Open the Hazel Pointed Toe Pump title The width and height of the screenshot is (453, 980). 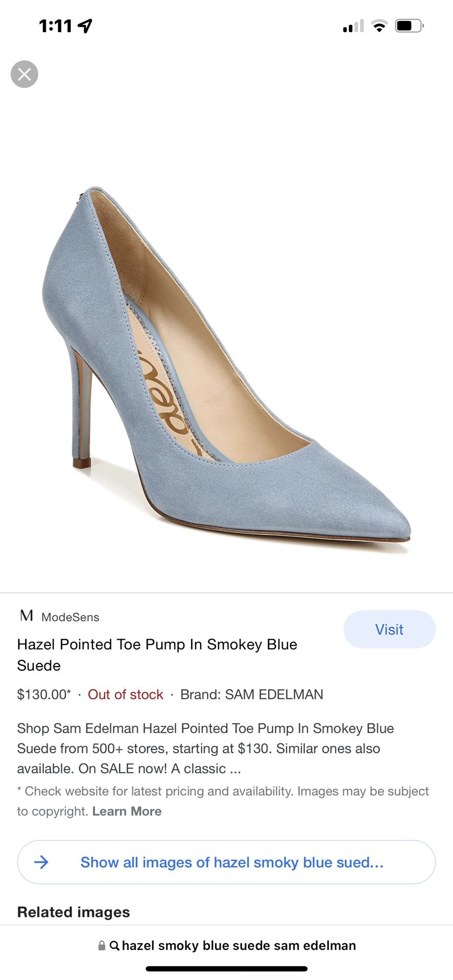pos(157,655)
